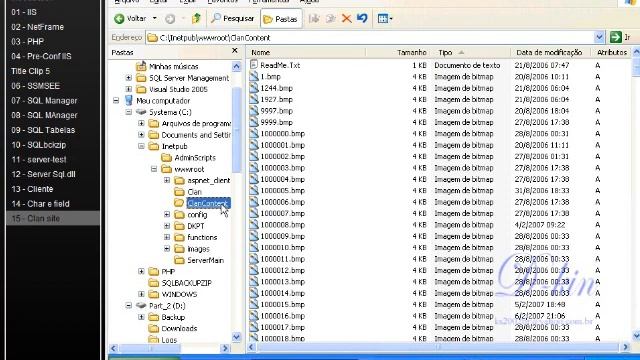Open the address bar dropdown arrow
The image size is (640, 360).
[599, 38]
